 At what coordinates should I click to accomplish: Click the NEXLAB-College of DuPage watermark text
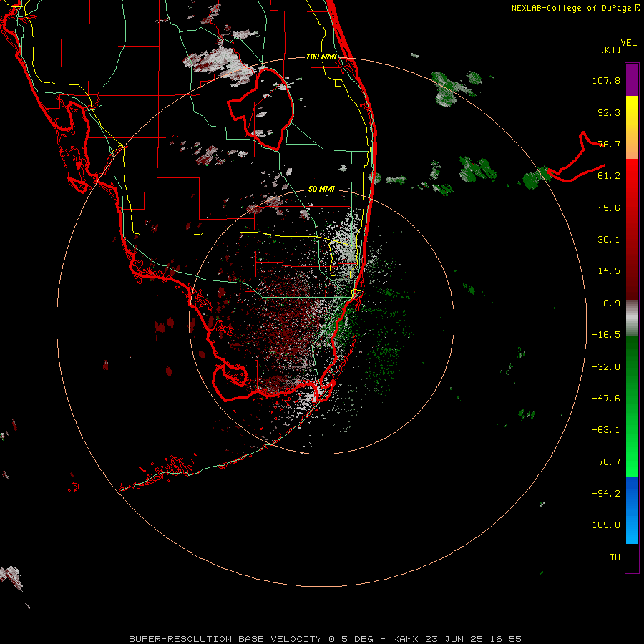tap(575, 8)
